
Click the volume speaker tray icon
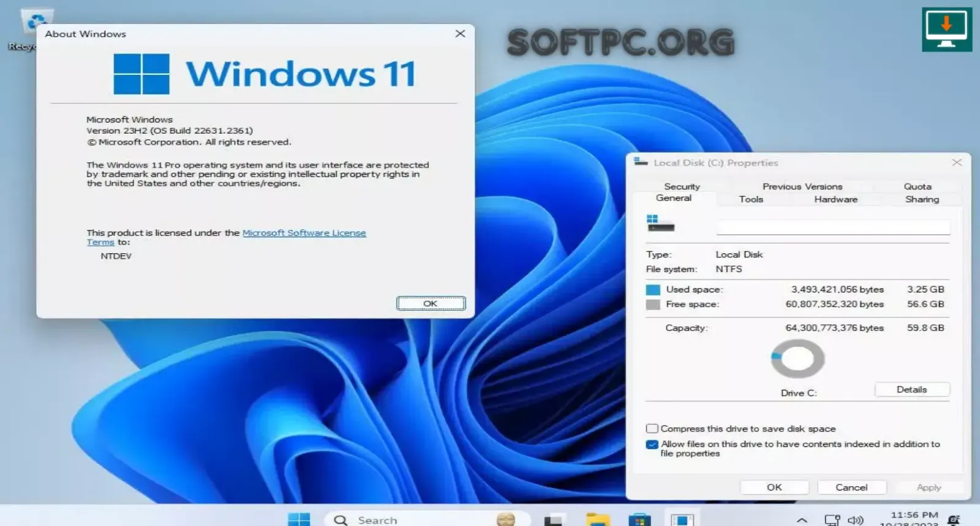point(855,520)
